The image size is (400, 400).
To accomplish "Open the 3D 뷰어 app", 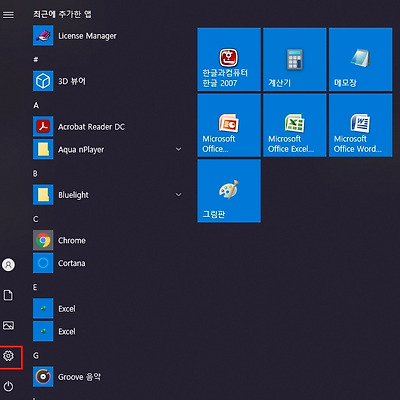I will [108, 81].
